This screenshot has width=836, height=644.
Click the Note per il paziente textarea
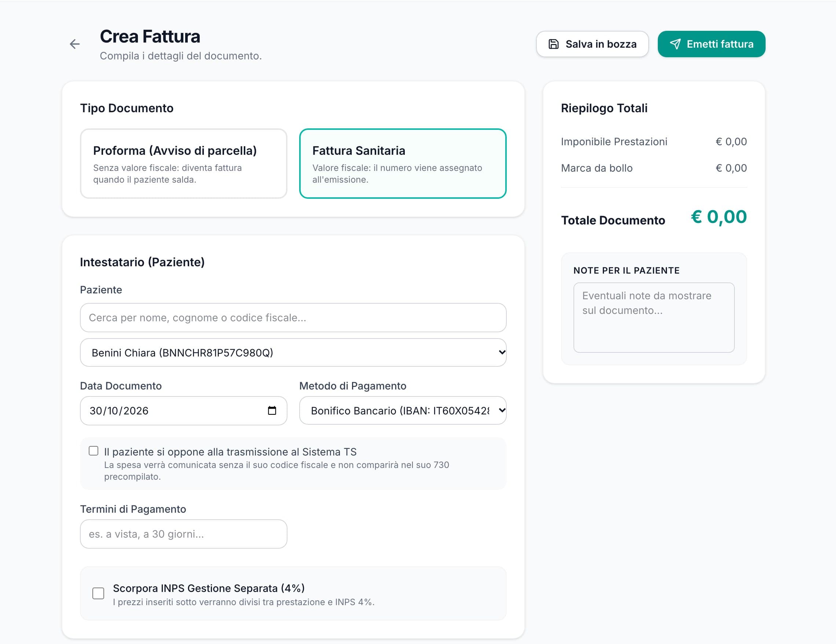coord(654,317)
